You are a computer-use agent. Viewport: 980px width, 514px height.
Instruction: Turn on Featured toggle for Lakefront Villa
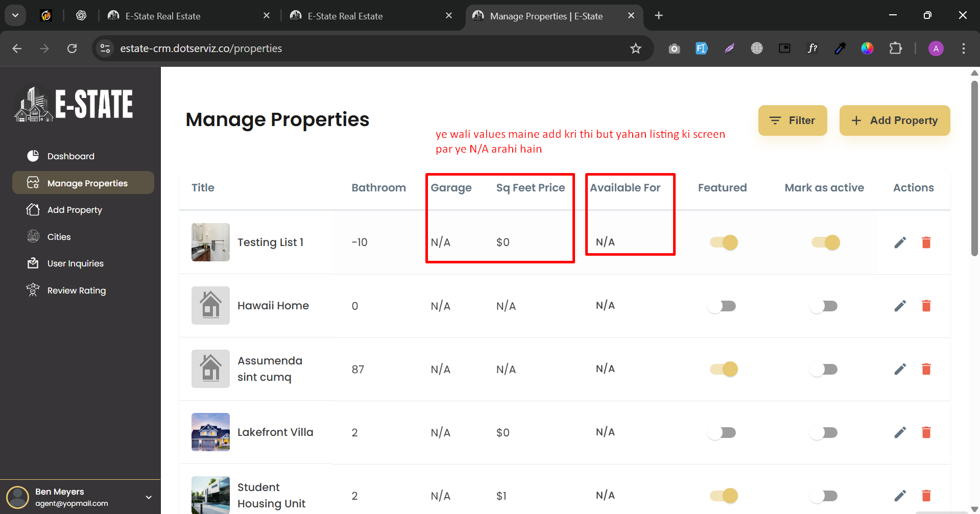coord(723,432)
